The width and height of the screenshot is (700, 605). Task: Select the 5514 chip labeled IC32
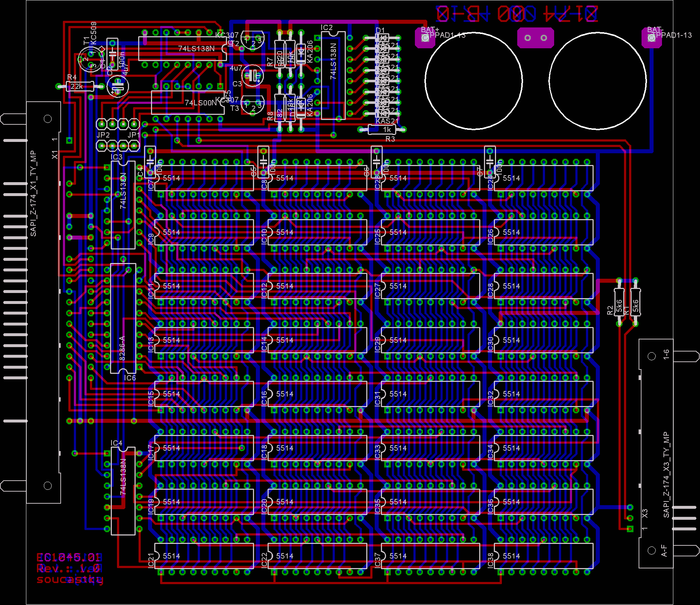544,394
